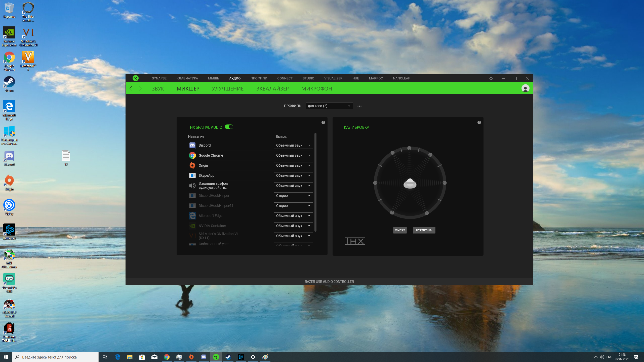Open Google Chrome output dropdown
Image resolution: width=644 pixels, height=362 pixels.
pos(293,155)
